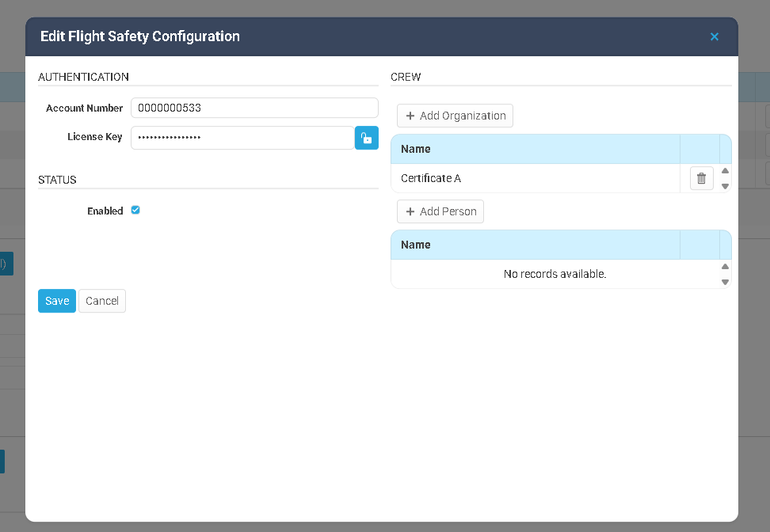The height and width of the screenshot is (532, 770).
Task: Delete Certificate A with the trash icon
Action: point(701,178)
